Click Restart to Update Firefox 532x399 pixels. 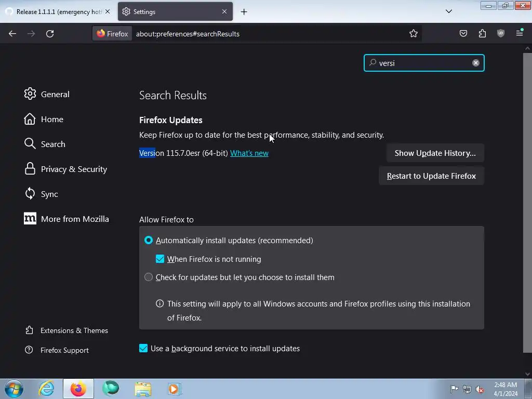(x=431, y=176)
